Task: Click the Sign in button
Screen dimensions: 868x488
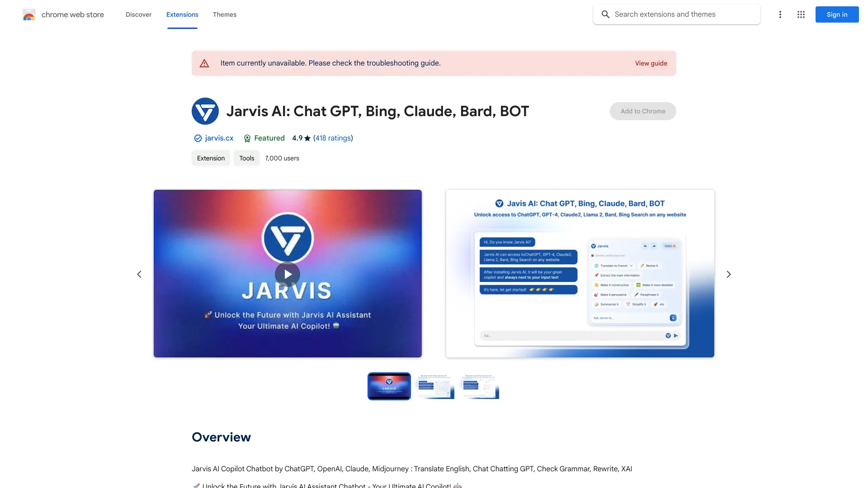Action: pyautogui.click(x=837, y=14)
